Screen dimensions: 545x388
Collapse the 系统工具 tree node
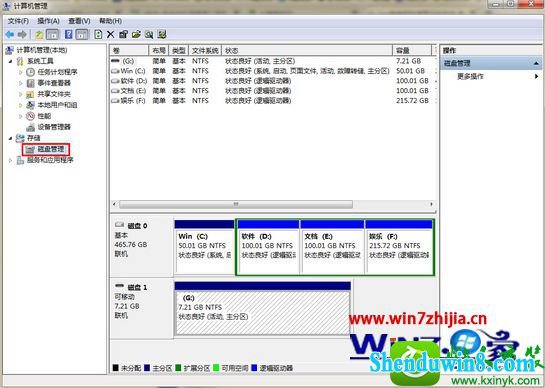click(10, 61)
